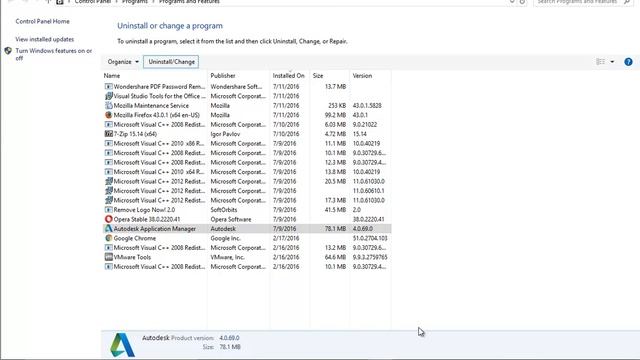This screenshot has height=360, width=640.
Task: Select Mozilla Maintenance Service name
Action: point(151,105)
